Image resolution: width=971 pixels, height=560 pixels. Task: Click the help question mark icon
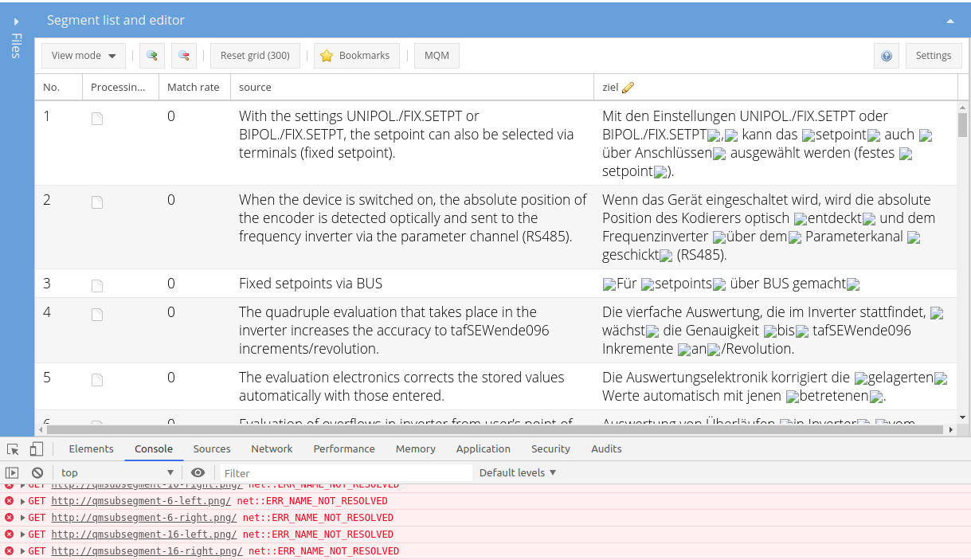tap(886, 56)
